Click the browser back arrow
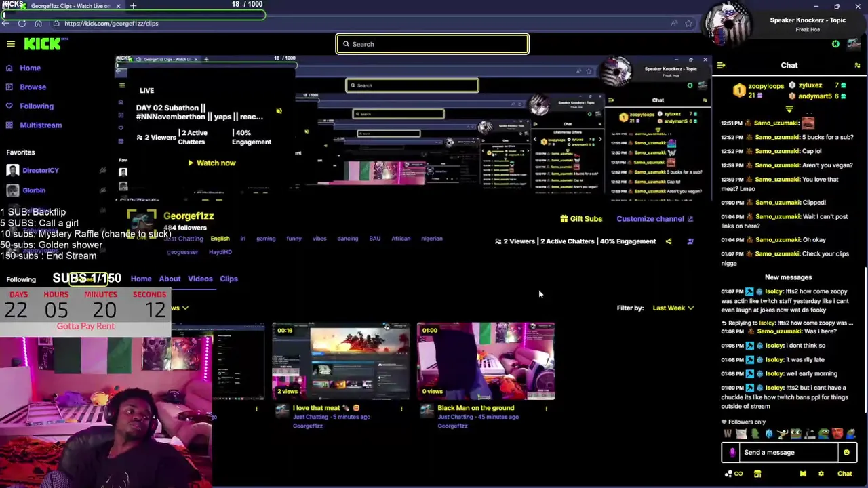 pos(5,23)
